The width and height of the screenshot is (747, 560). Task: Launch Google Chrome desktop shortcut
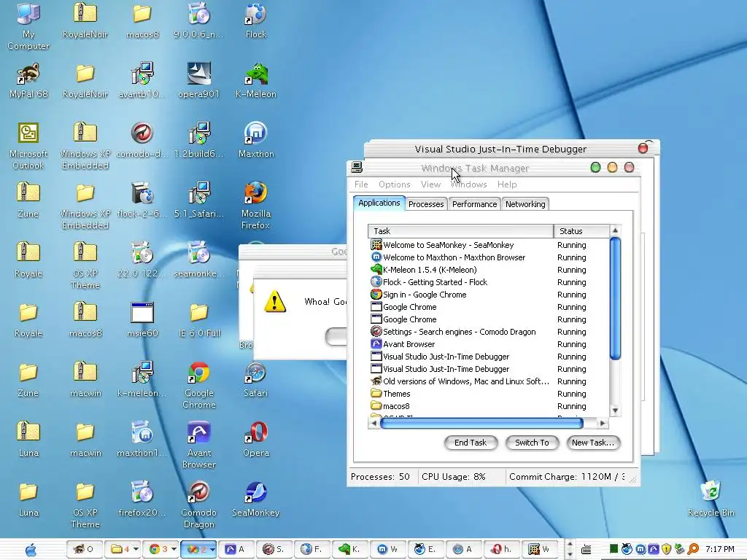(x=199, y=385)
